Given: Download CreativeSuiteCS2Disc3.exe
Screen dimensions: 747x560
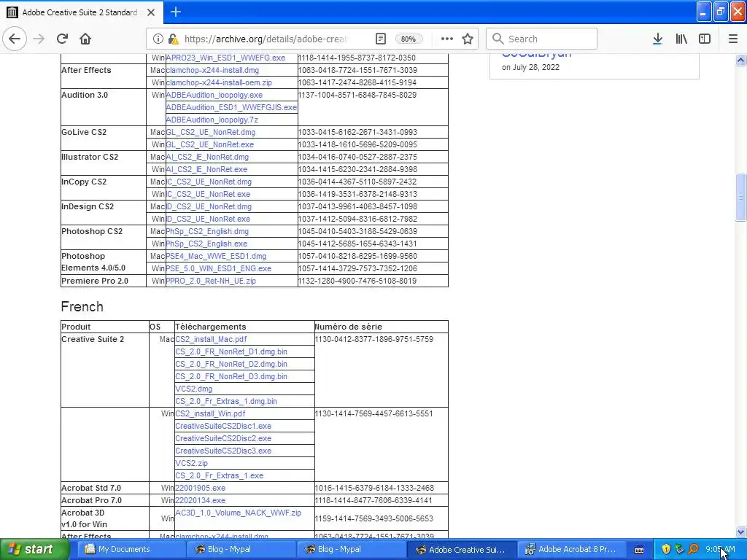Looking at the screenshot, I should (223, 451).
